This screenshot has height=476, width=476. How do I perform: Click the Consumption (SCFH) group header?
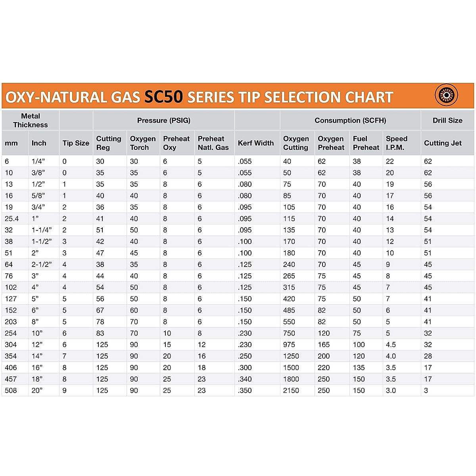pos(350,120)
